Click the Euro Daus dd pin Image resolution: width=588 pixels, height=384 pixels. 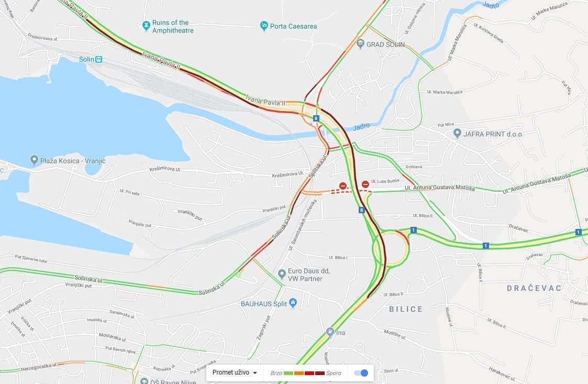[x=282, y=274]
